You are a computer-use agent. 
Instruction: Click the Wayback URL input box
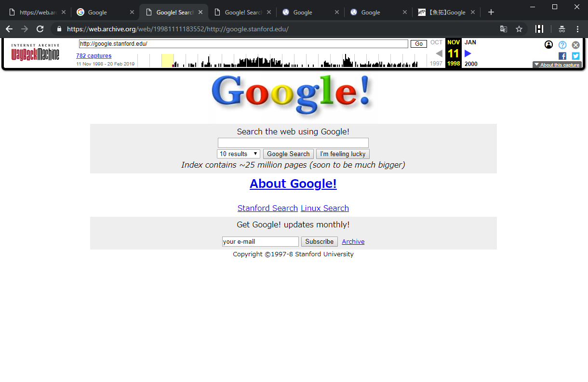point(243,44)
